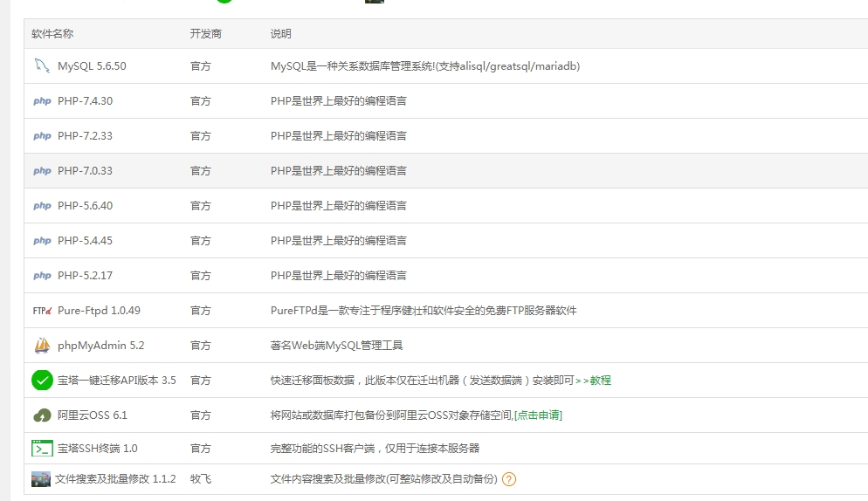Select Pure-Ftpd 1.0.49 software name
The height and width of the screenshot is (501, 868).
click(x=99, y=311)
